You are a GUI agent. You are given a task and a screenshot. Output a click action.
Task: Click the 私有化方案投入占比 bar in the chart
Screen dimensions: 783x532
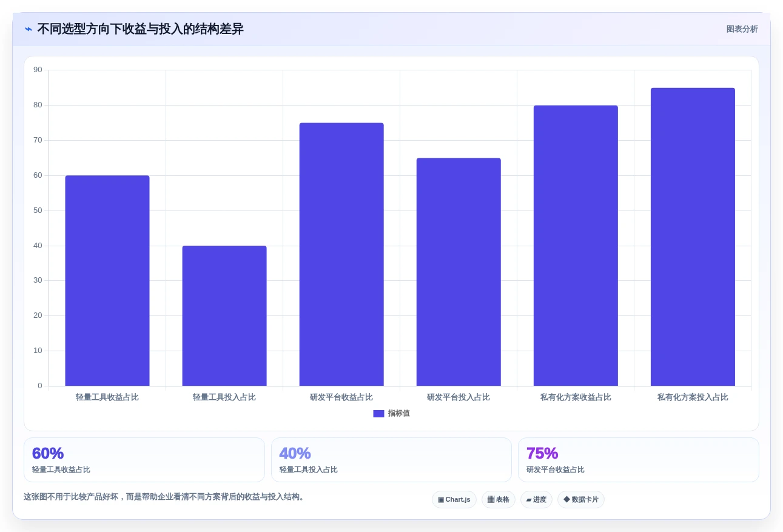693,237
